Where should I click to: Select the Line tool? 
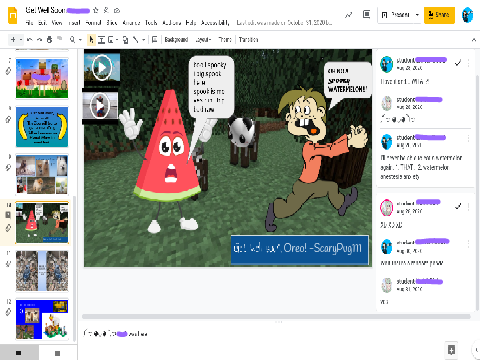click(x=135, y=40)
